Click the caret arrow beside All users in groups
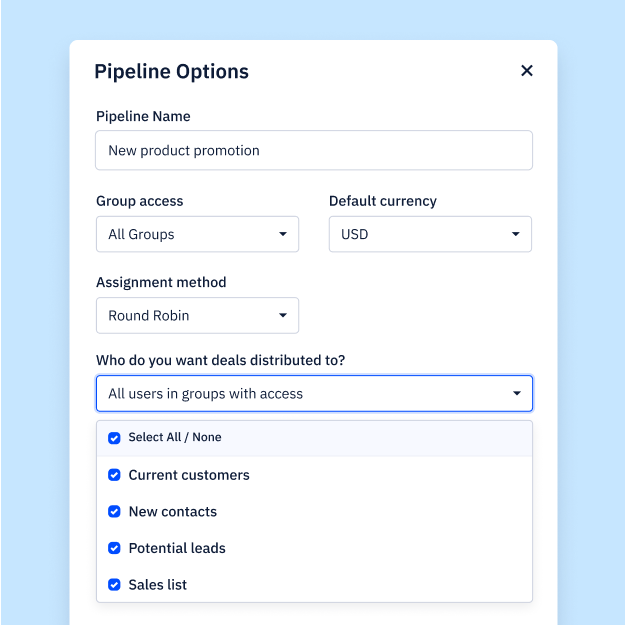Screen dimensions: 625x625 (517, 394)
